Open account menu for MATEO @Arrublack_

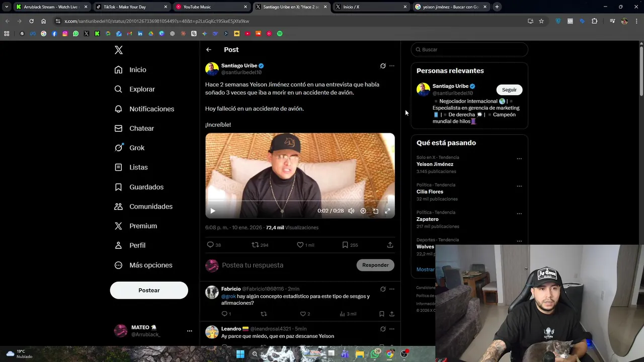(x=152, y=330)
